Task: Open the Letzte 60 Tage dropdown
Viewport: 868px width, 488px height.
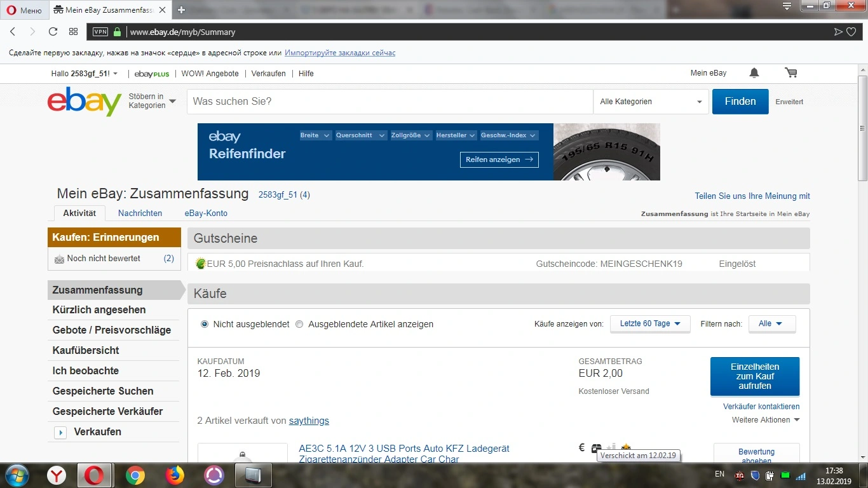Action: coord(650,324)
